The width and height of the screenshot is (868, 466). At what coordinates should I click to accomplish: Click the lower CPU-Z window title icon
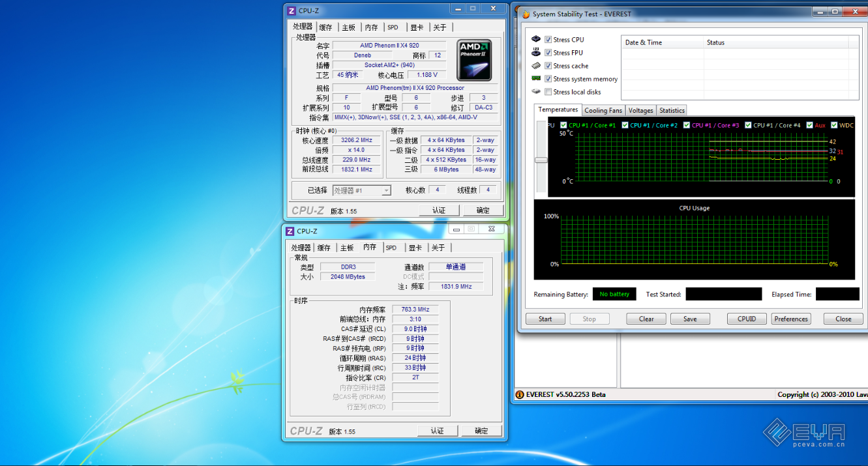tap(290, 231)
